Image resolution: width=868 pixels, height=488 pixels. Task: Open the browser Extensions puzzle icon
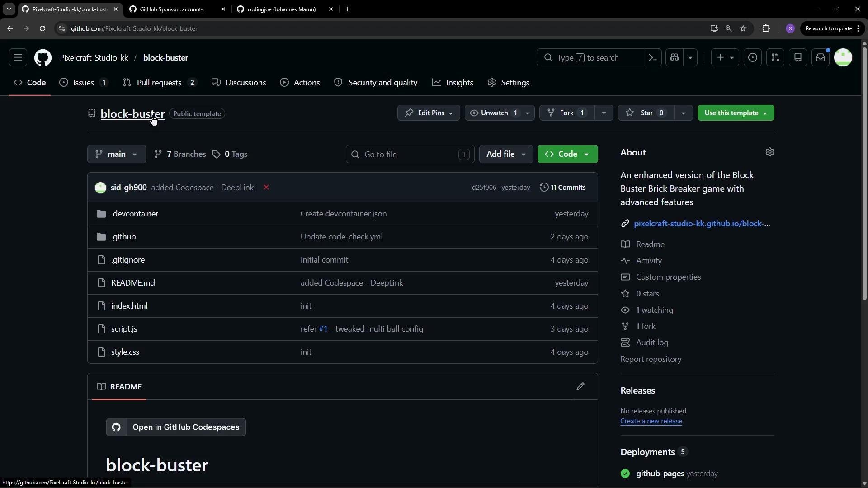766,28
